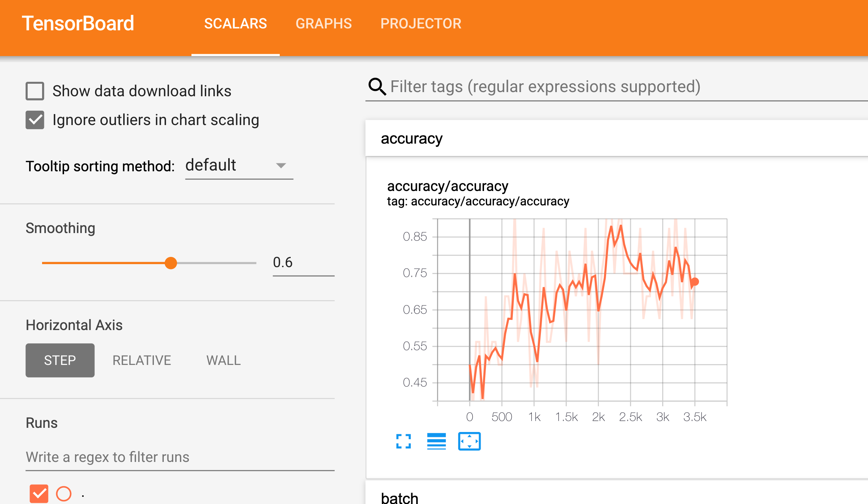868x504 pixels.
Task: Select RELATIVE horizontal axis
Action: [x=142, y=360]
